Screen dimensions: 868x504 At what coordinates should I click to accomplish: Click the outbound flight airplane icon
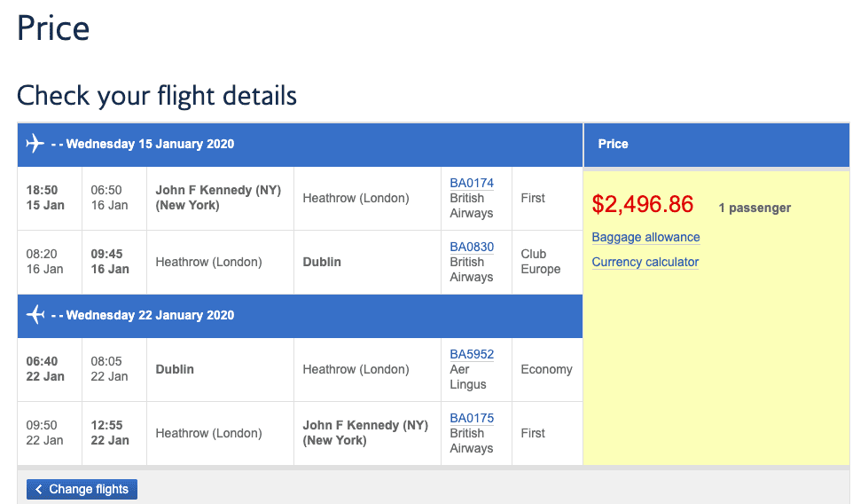point(35,144)
